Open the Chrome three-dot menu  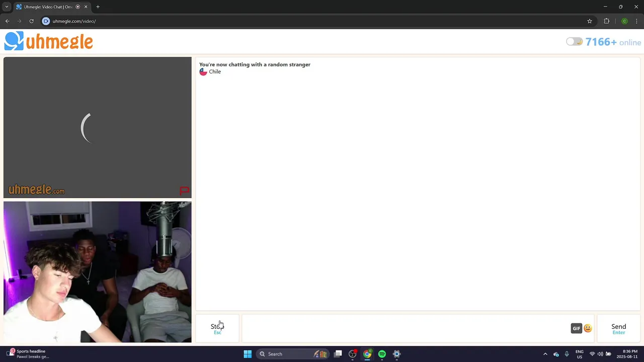pos(636,21)
